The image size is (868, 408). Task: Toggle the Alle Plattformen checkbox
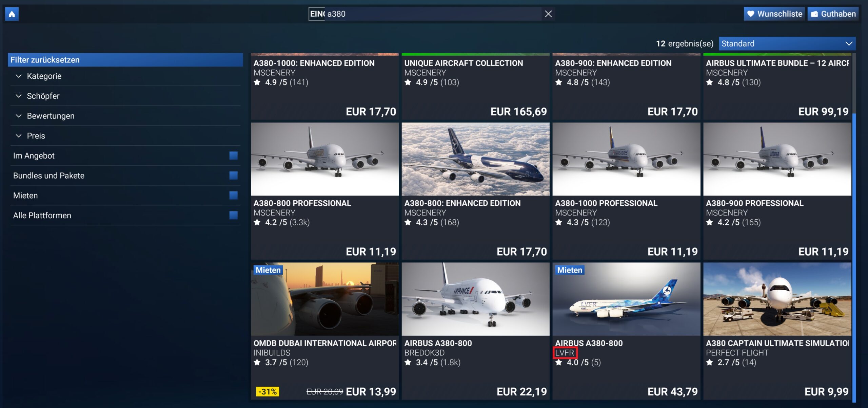pyautogui.click(x=233, y=215)
